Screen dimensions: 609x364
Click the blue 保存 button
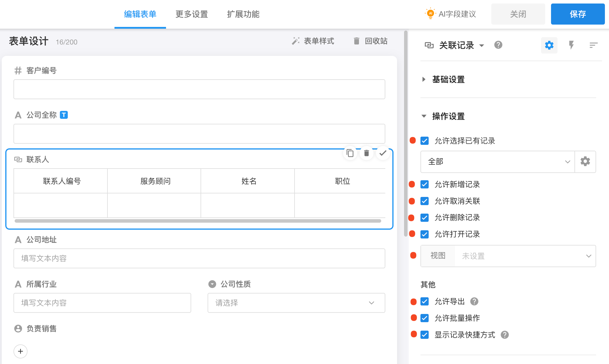coord(577,14)
